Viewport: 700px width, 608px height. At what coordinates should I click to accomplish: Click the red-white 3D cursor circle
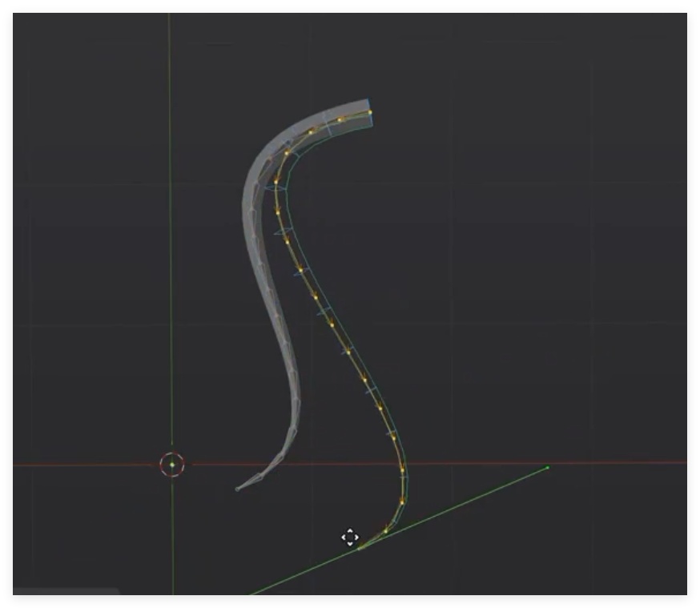[172, 465]
